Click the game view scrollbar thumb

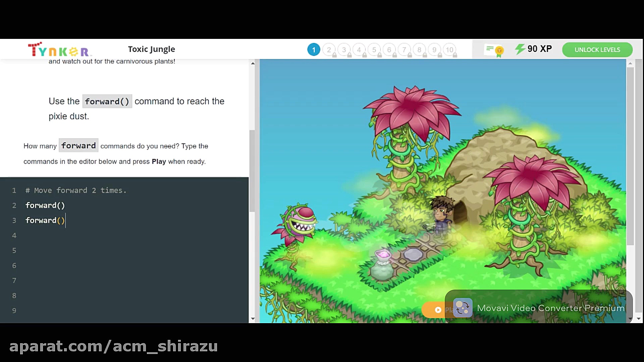(x=630, y=156)
